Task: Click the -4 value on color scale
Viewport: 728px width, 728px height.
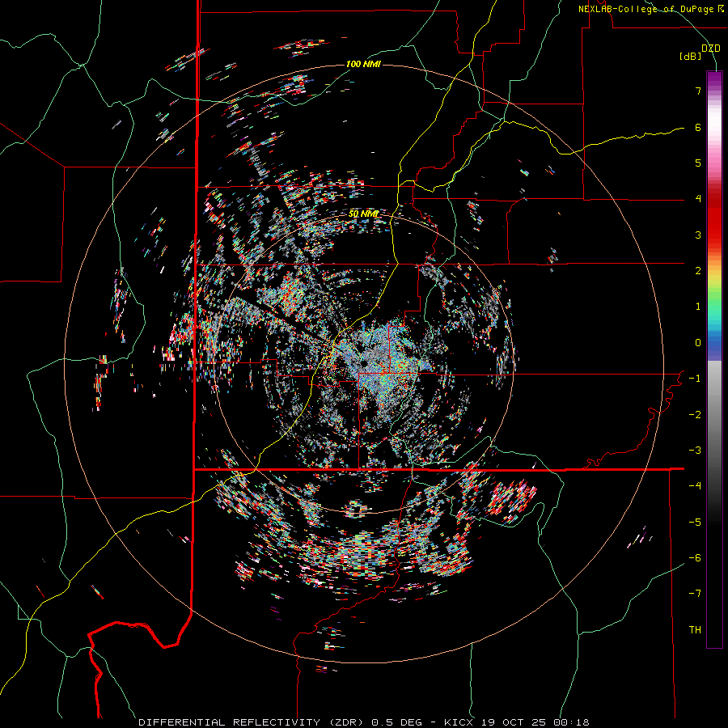Action: 695,485
